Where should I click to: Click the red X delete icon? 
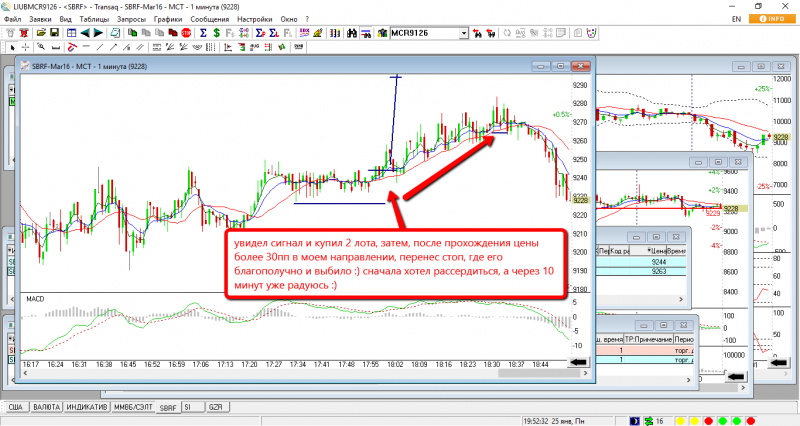tap(23, 33)
